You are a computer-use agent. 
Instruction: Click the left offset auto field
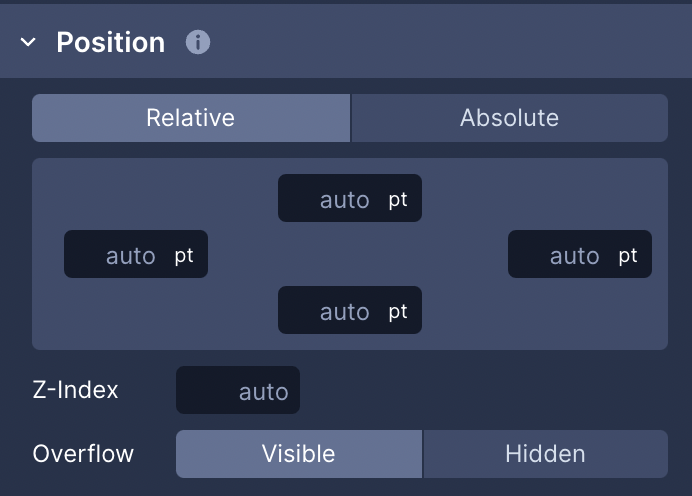[130, 255]
